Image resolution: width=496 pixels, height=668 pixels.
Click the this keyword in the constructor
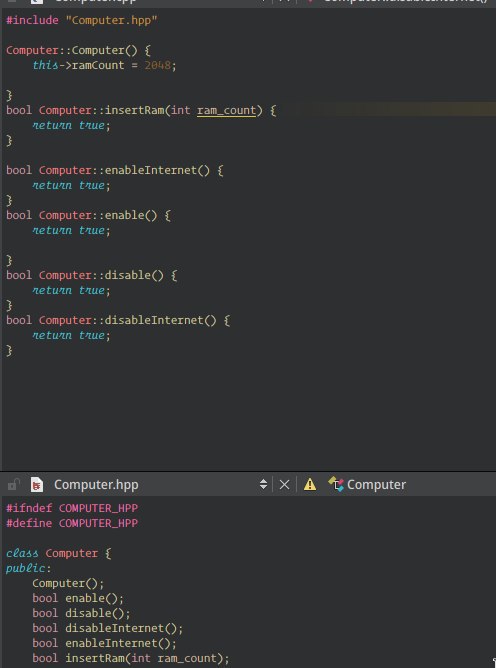pyautogui.click(x=46, y=65)
